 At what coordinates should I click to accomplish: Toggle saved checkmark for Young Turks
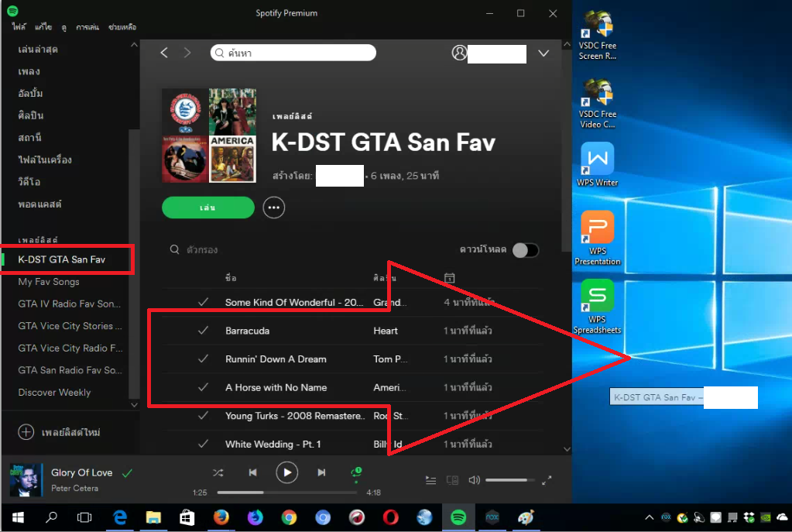(204, 415)
